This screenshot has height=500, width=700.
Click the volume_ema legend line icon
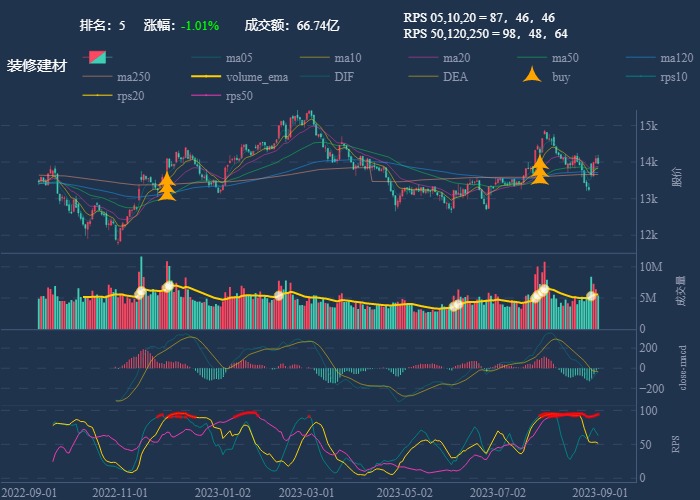[208, 77]
